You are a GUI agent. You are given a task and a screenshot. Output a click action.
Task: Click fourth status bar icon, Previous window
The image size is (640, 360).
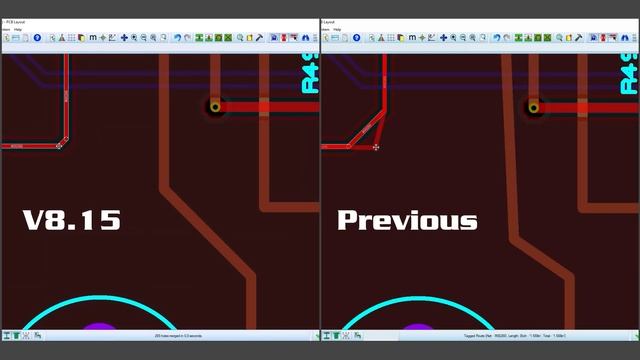point(358,336)
